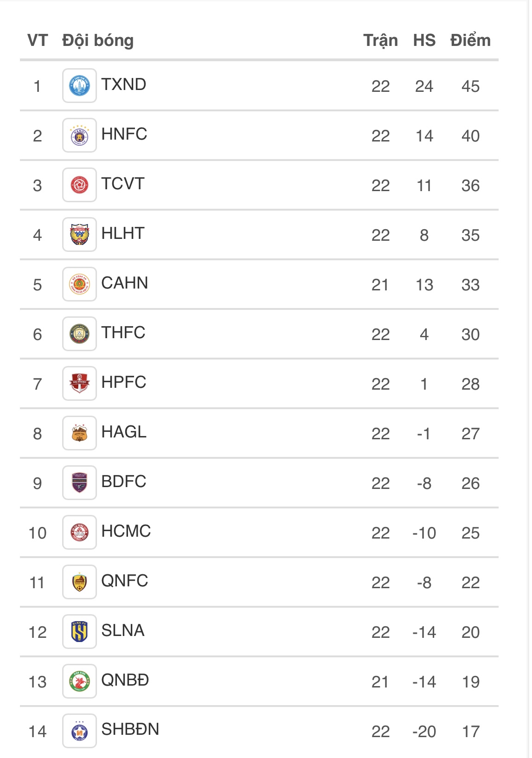Select TXND's 45 points value

tap(470, 86)
